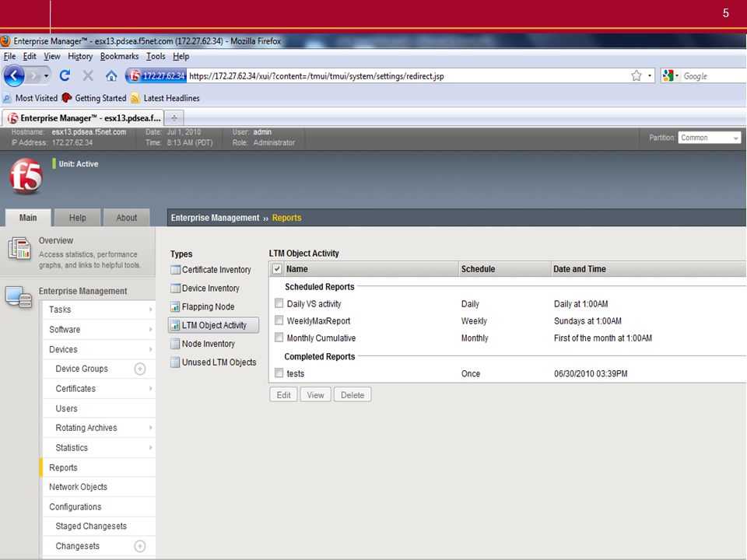Open the Tools menu
This screenshot has height=560, width=747.
pos(156,56)
